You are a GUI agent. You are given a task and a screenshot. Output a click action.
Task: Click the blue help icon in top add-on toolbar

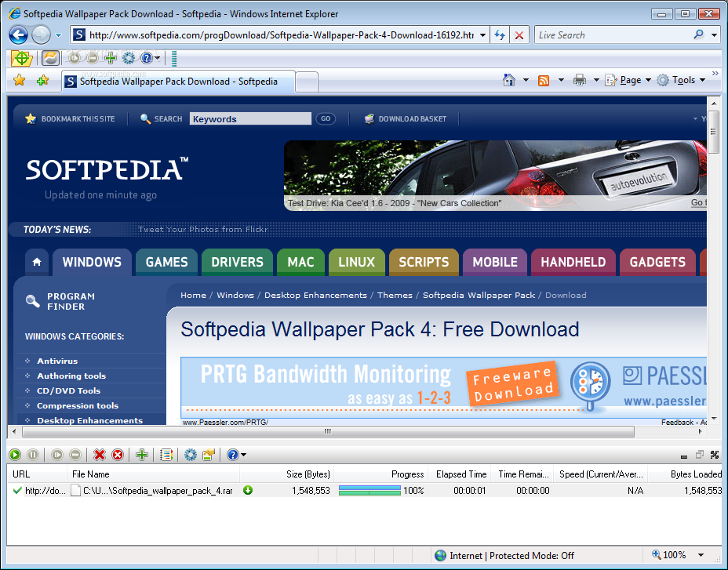[x=147, y=58]
